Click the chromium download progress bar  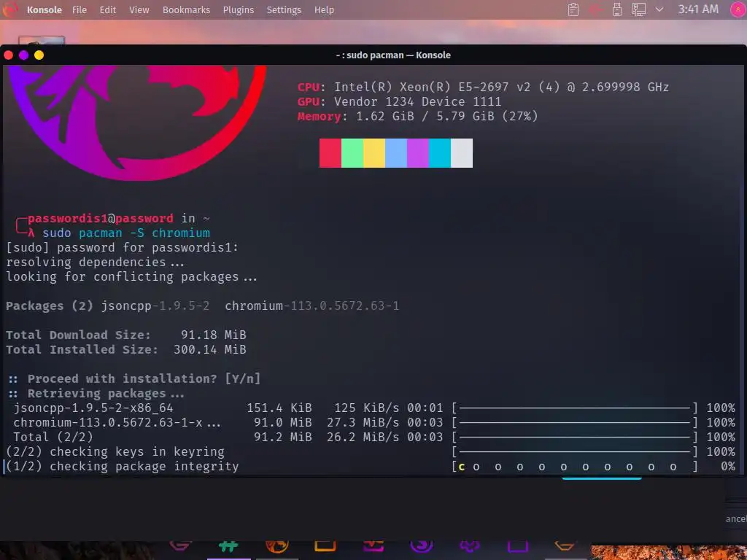575,423
